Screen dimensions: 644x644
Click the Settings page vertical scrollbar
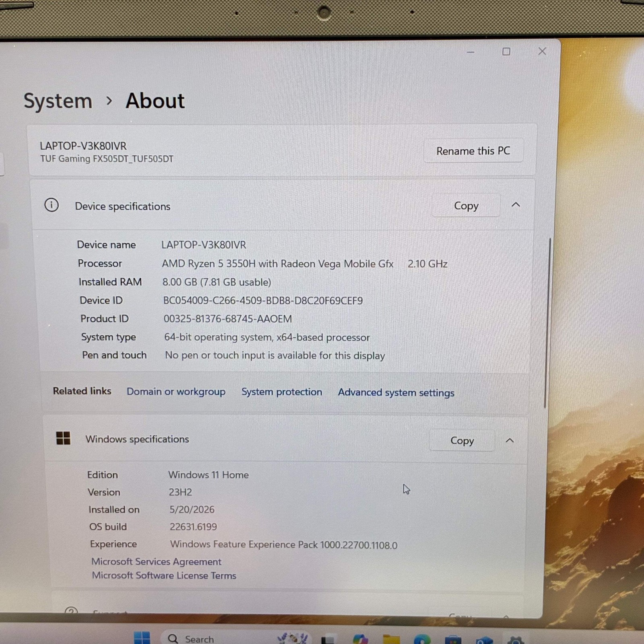[547, 323]
